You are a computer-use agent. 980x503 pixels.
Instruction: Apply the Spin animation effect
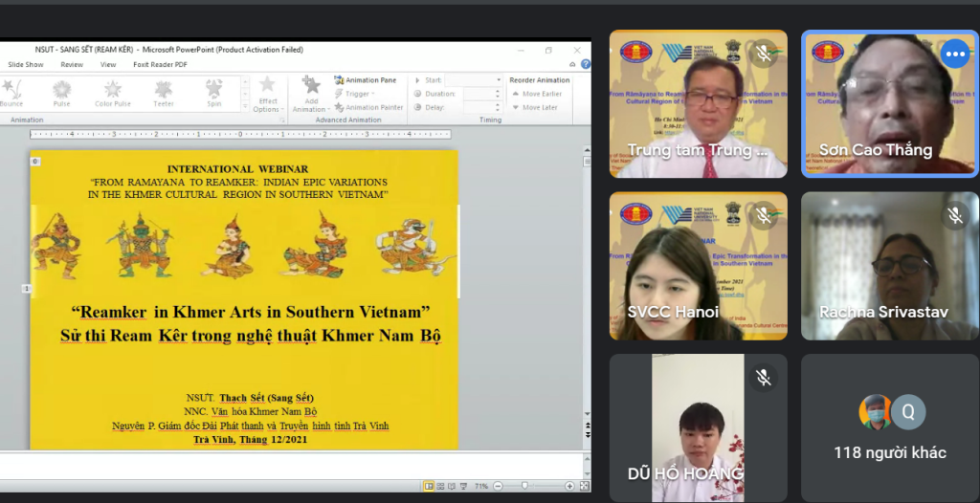(214, 94)
